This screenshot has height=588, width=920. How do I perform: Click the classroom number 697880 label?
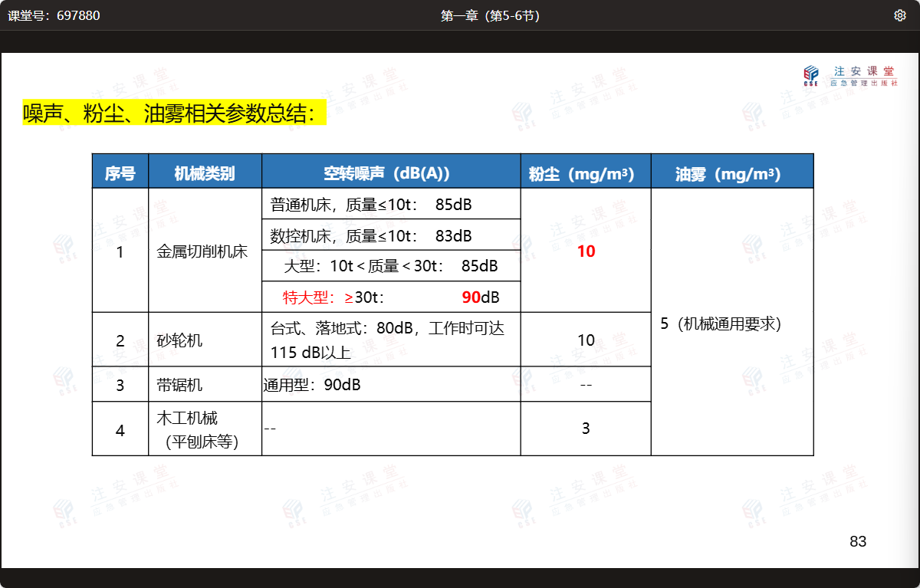click(54, 15)
